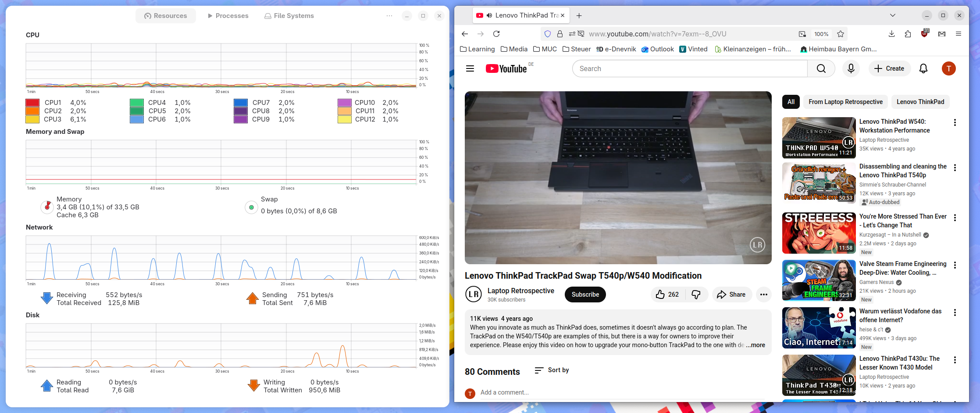Select the Lenovo ThinkPad filter chip
Screen dimensions: 980x413
click(920, 102)
